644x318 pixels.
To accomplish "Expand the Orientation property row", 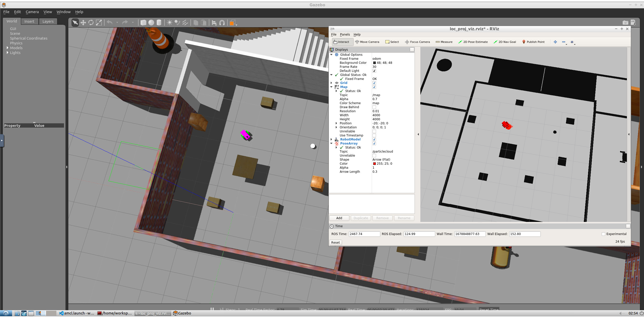I will (336, 127).
